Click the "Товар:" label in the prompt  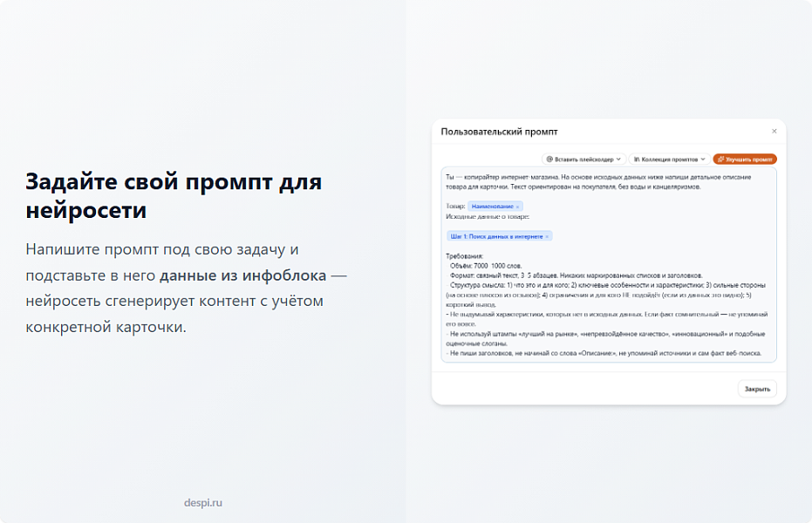click(x=455, y=207)
